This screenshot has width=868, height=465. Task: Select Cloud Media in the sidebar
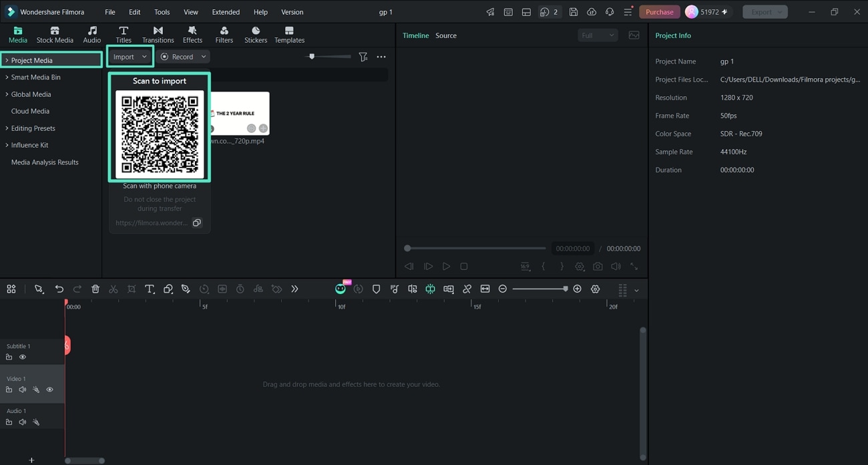click(30, 111)
